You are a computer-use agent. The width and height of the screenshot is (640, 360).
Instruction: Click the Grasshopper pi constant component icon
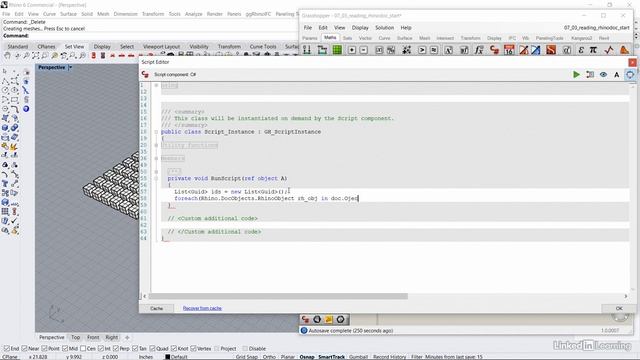pyautogui.click(x=593, y=50)
